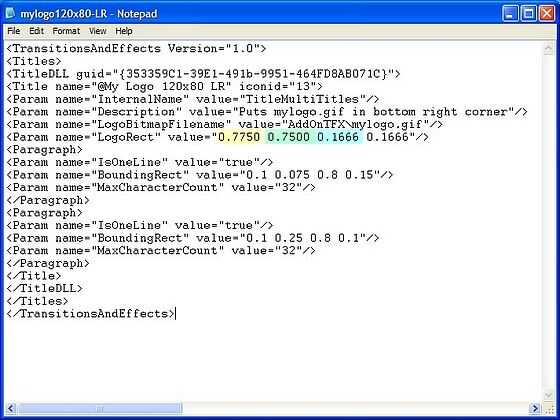The image size is (560, 420).
Task: Place cursor in green highlighted 0.7500 value
Action: [x=289, y=137]
